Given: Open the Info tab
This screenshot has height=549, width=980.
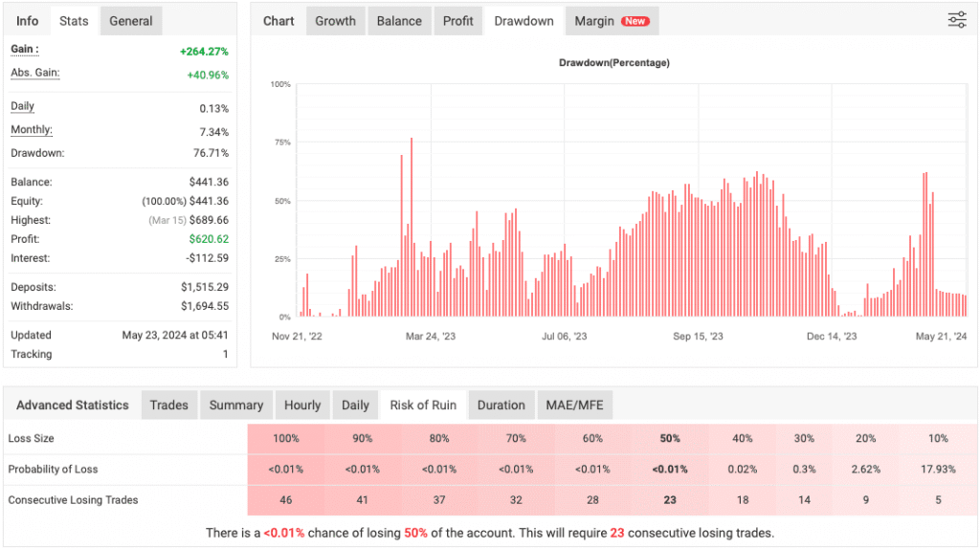Looking at the screenshot, I should point(28,21).
